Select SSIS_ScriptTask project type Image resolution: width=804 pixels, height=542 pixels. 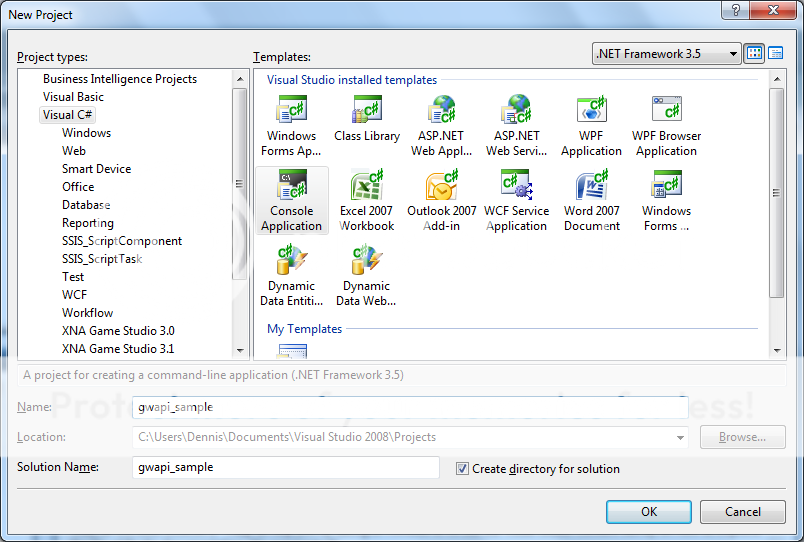(x=102, y=258)
